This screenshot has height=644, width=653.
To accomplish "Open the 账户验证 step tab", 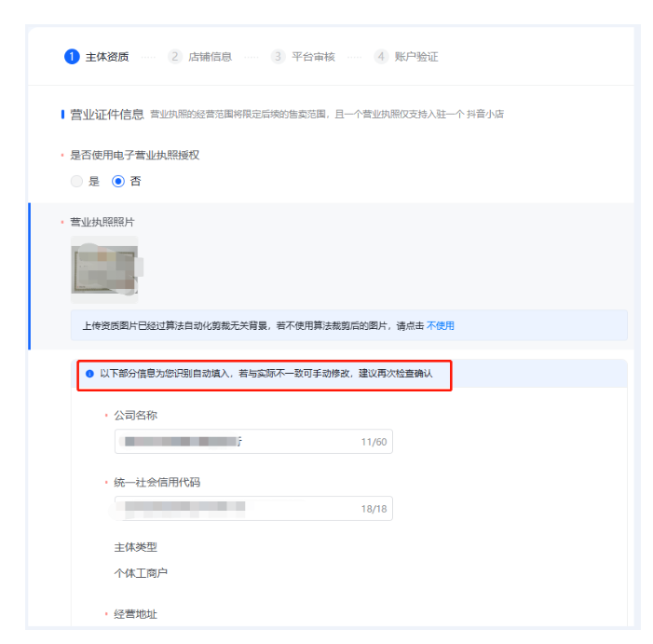I will point(416,57).
